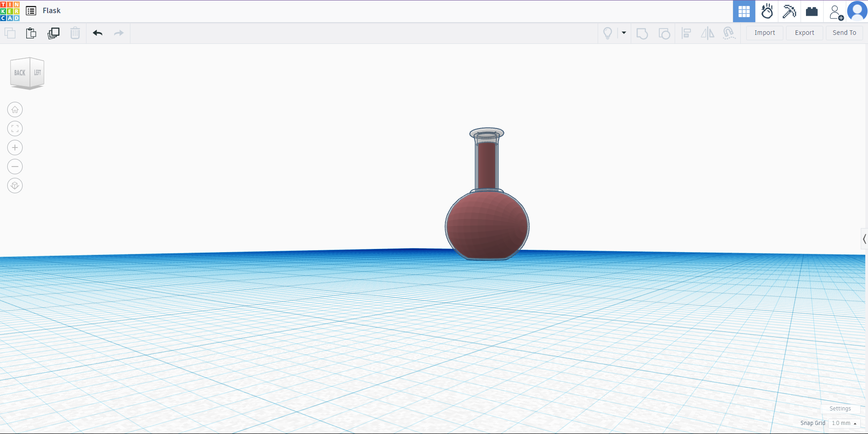
Task: Switch to the 3D design grid view
Action: click(744, 11)
